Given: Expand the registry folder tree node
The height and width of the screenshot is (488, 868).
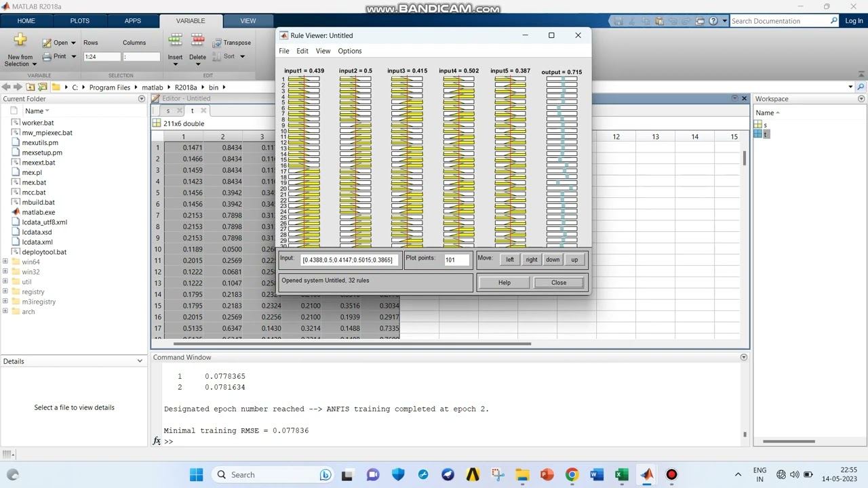Looking at the screenshot, I should click(5, 291).
